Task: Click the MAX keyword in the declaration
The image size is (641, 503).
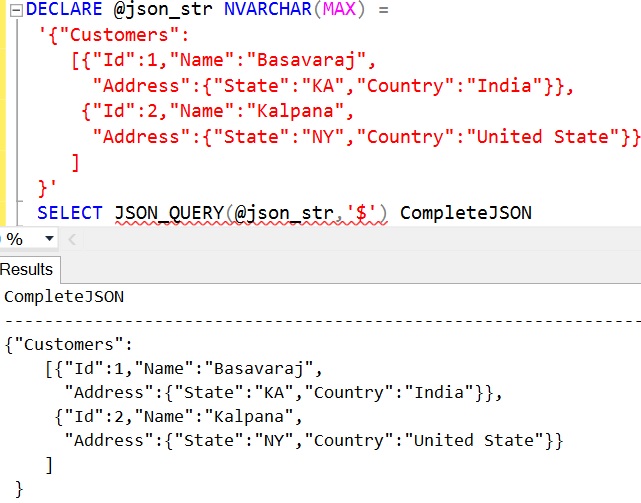Action: pyautogui.click(x=339, y=9)
